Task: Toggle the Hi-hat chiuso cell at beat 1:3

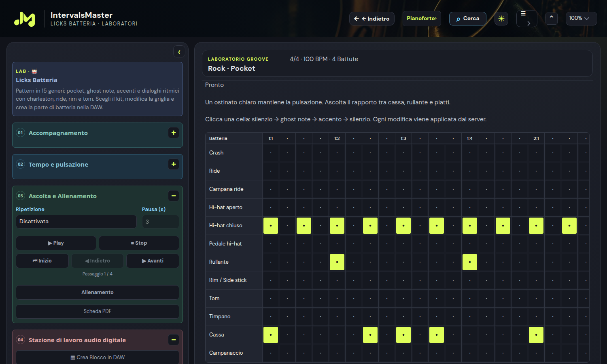Action: click(x=403, y=226)
